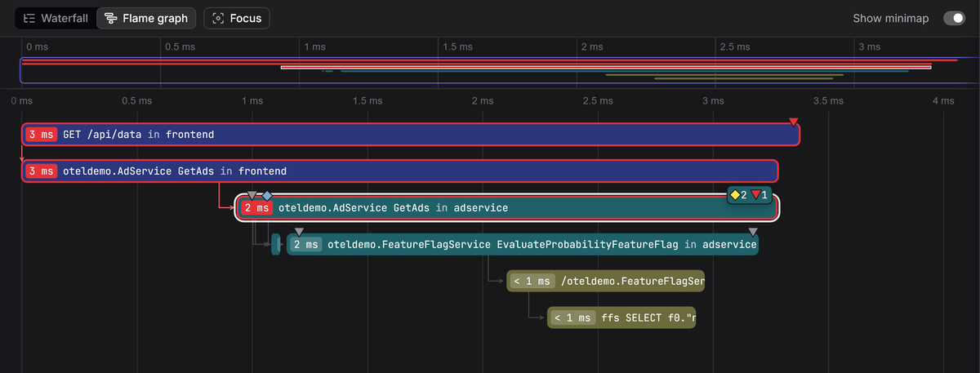Click the blue diamond event marker on GetAds span
Image resolution: width=980 pixels, height=373 pixels.
click(x=267, y=196)
